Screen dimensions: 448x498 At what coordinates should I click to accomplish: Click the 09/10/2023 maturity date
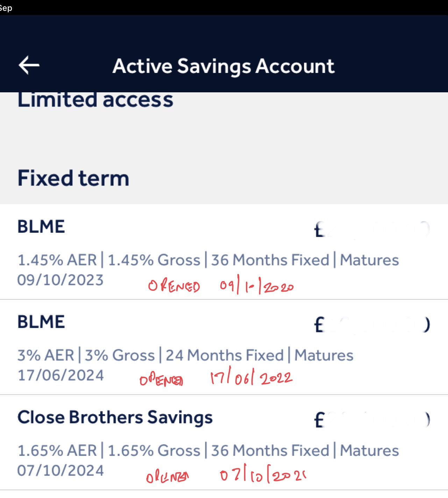[61, 280]
